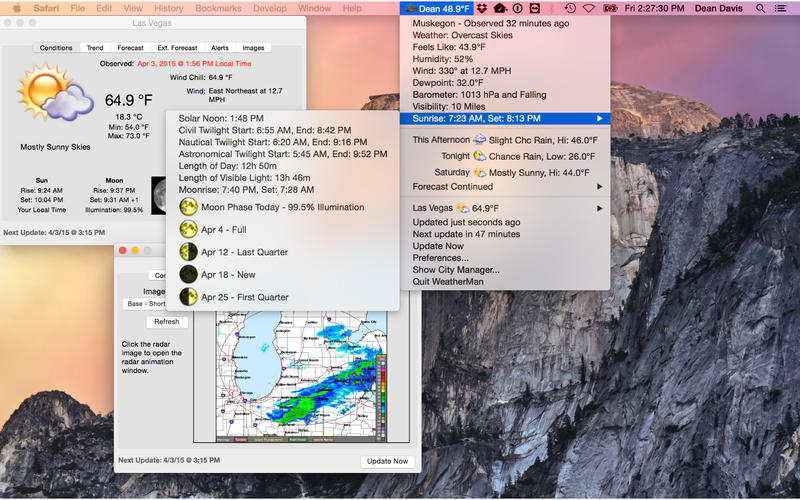800x500 pixels.
Task: Click the Time Machine clock icon
Action: [x=568, y=8]
